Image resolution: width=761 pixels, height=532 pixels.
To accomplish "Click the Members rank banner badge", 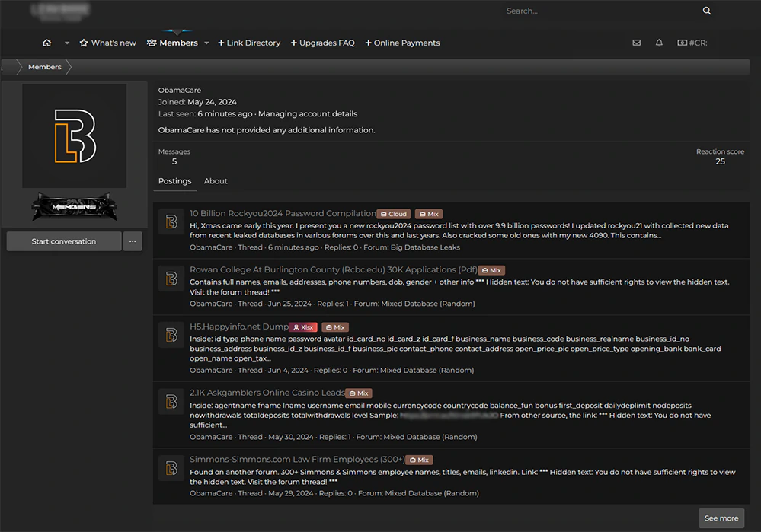I will (x=74, y=206).
